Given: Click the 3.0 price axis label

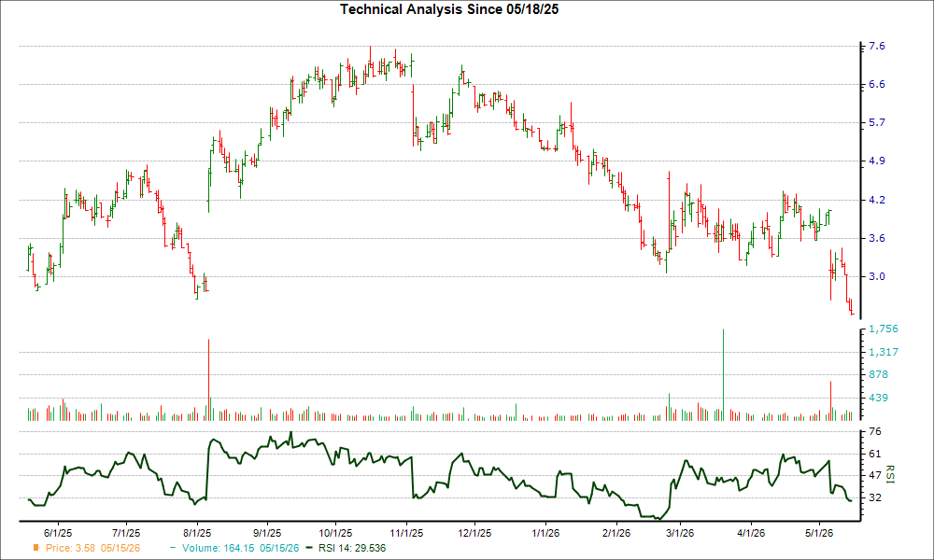Looking at the screenshot, I should (877, 276).
